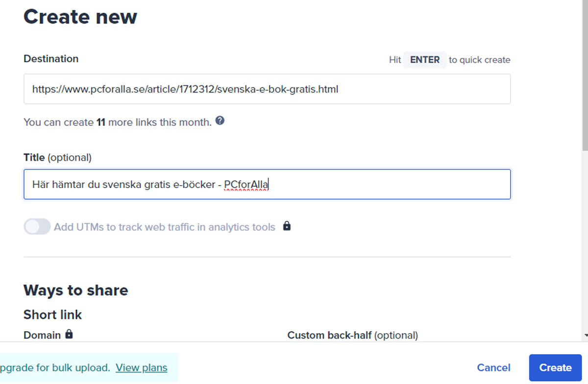Open the View plans link
The image size is (588, 384).
click(x=141, y=367)
